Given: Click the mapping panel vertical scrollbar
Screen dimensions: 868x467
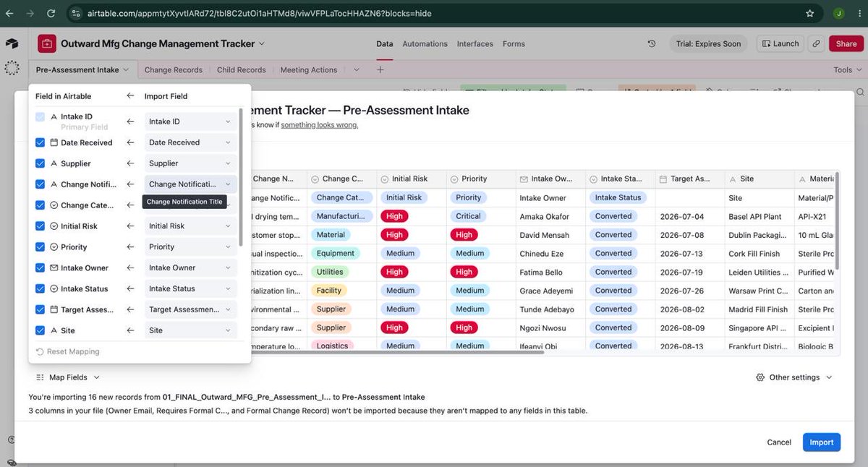Looking at the screenshot, I should (x=241, y=177).
